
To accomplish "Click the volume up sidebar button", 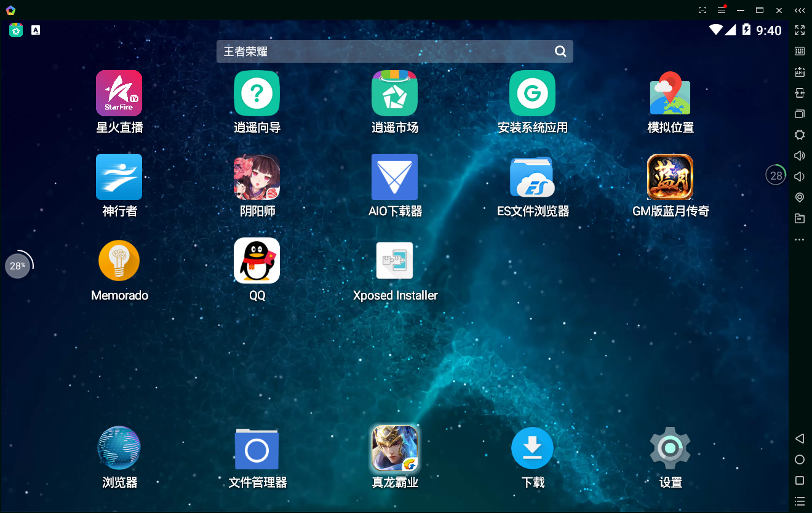I will (800, 156).
